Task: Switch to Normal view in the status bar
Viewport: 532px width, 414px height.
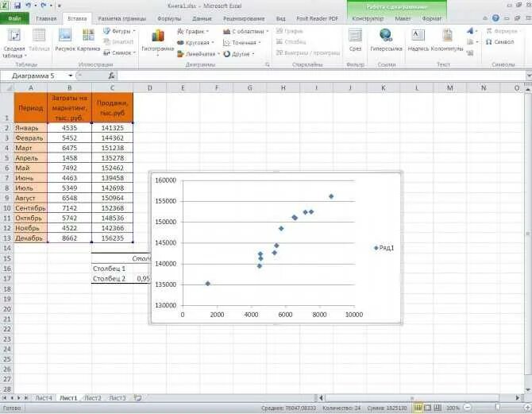Action: 418,408
